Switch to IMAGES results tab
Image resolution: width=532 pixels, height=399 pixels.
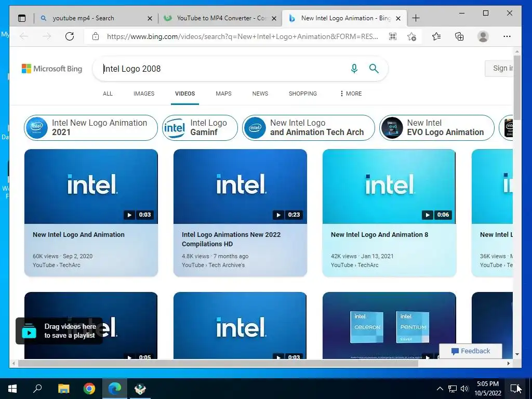click(x=144, y=94)
